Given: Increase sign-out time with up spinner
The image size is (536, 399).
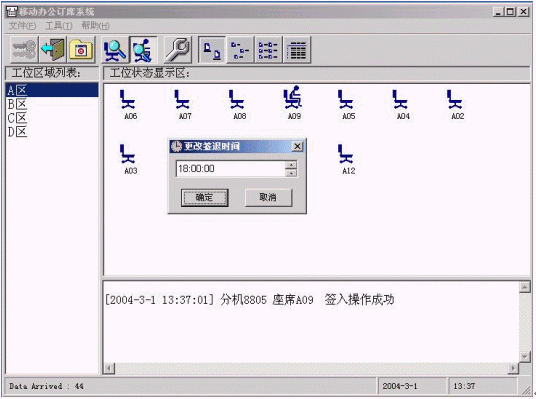Looking at the screenshot, I should 291,165.
